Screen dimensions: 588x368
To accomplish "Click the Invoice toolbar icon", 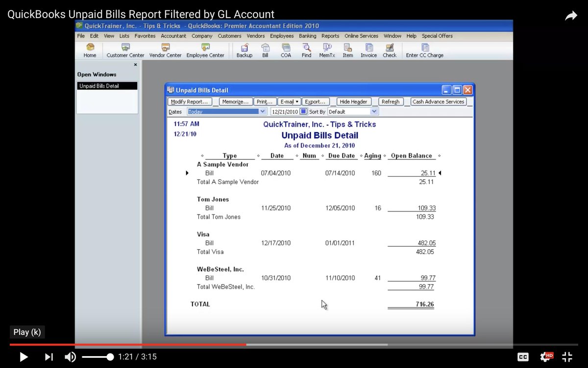I will (x=368, y=51).
